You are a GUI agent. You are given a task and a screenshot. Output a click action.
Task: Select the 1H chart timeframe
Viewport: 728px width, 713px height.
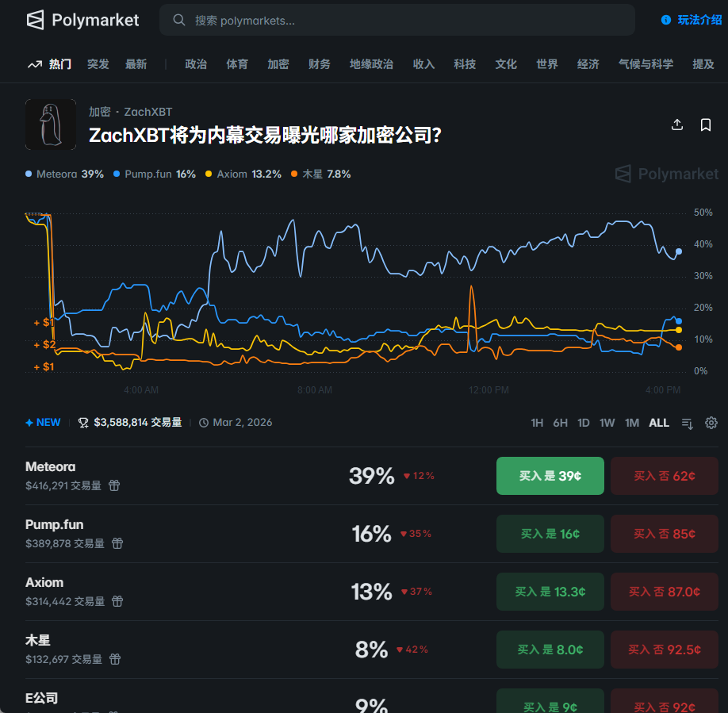[537, 423]
